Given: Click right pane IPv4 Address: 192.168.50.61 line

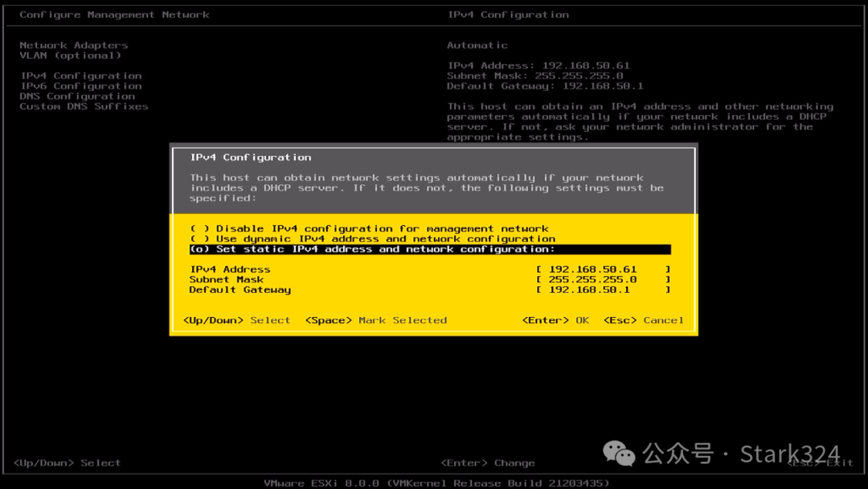Looking at the screenshot, I should tap(538, 65).
